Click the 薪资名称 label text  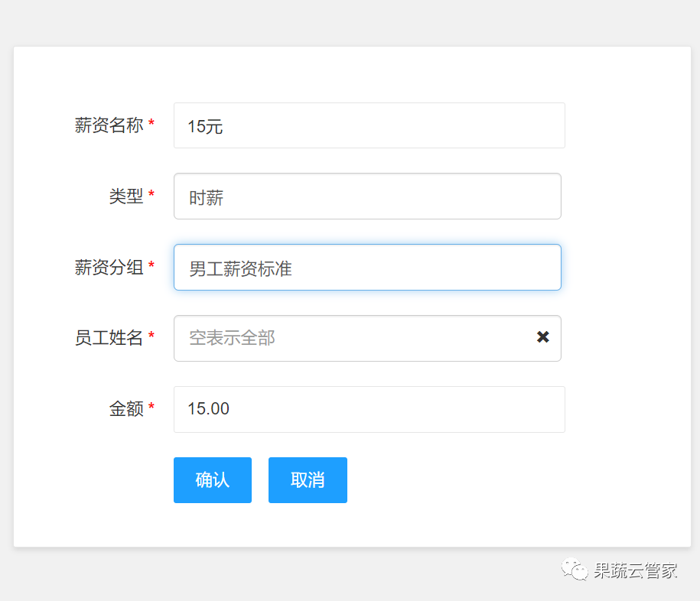pos(109,125)
